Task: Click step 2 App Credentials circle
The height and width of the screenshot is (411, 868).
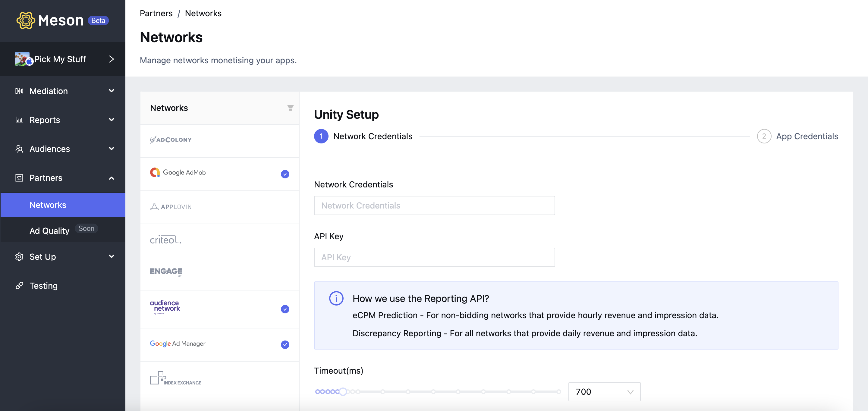Action: pos(764,136)
